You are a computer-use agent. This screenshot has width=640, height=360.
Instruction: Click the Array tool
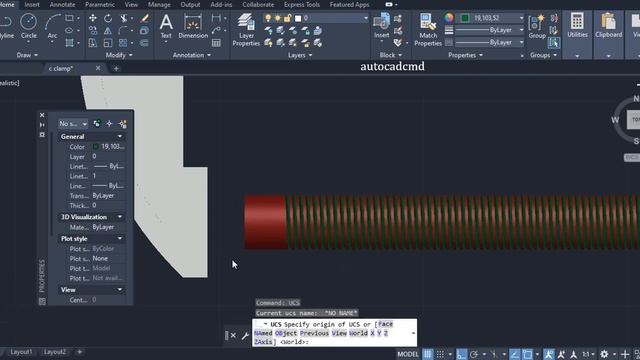[x=123, y=43]
